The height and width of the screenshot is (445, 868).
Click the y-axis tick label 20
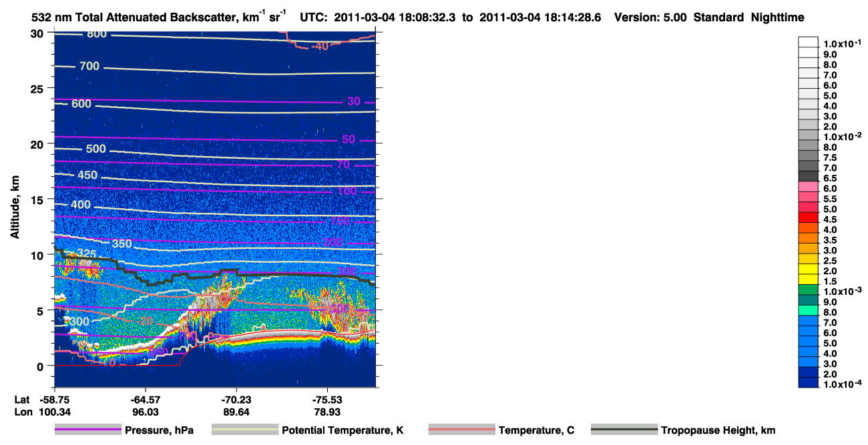tap(37, 144)
